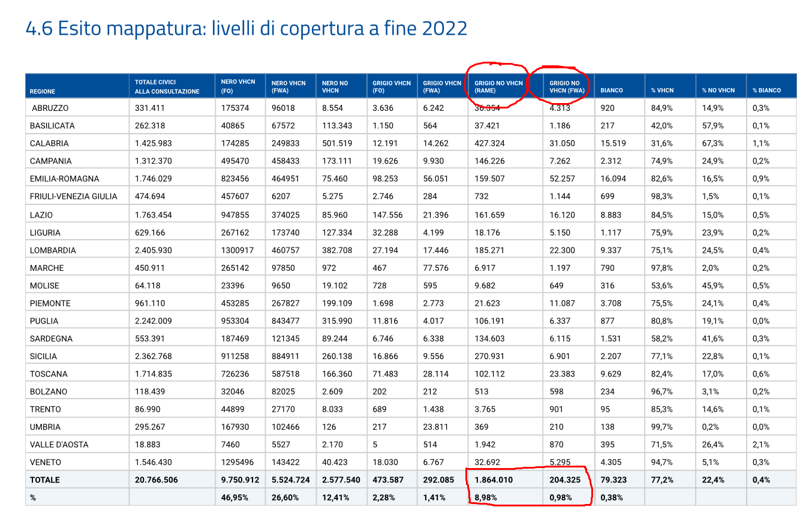Click the VENETO region name
The image size is (812, 516).
point(46,462)
